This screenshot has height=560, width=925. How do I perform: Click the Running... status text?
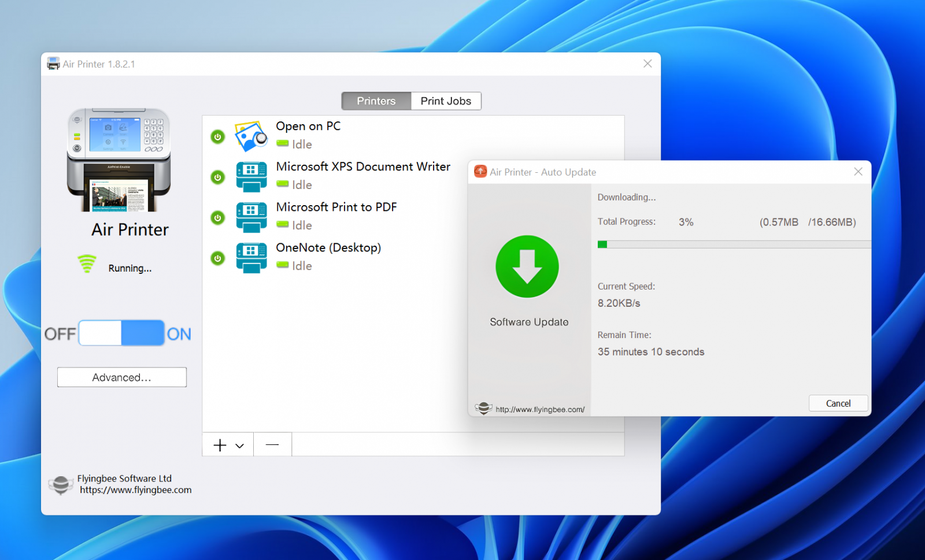click(x=130, y=268)
